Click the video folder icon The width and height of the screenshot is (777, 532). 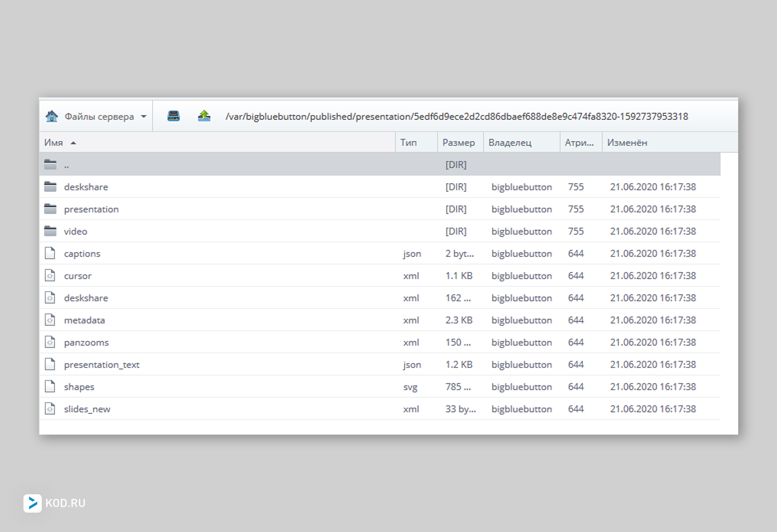tap(50, 231)
